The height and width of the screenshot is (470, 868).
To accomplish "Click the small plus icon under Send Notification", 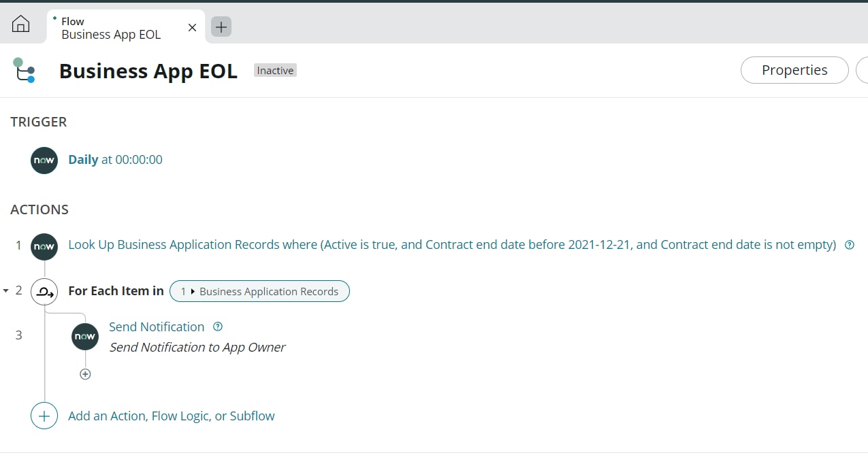I will point(84,373).
